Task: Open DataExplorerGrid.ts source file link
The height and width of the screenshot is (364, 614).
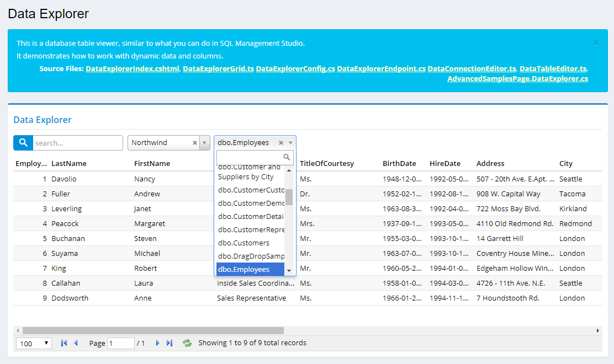Action: pos(218,69)
